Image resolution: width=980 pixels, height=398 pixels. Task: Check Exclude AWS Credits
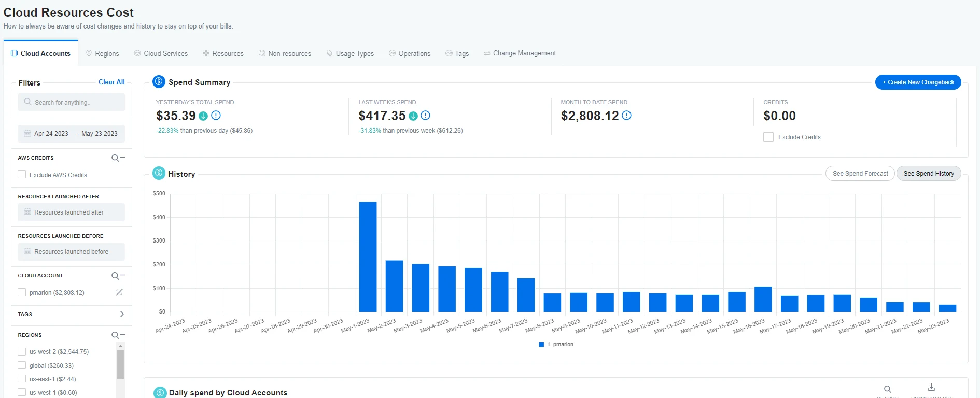tap(22, 175)
